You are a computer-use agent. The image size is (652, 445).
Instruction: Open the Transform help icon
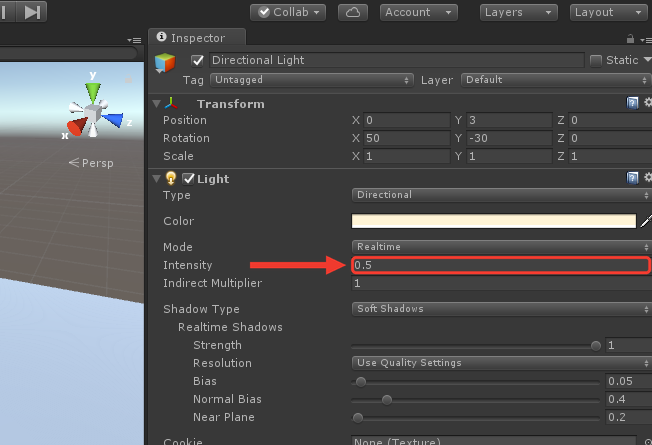tap(632, 103)
